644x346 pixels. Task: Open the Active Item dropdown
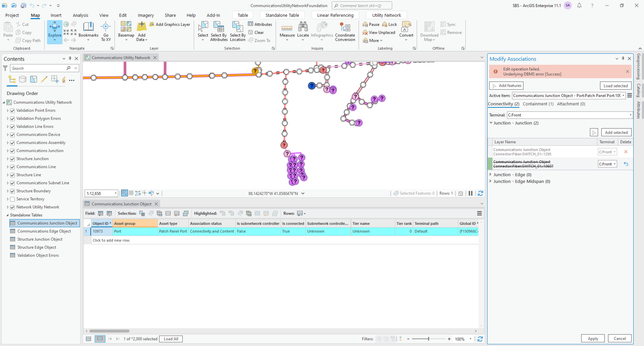click(x=623, y=96)
